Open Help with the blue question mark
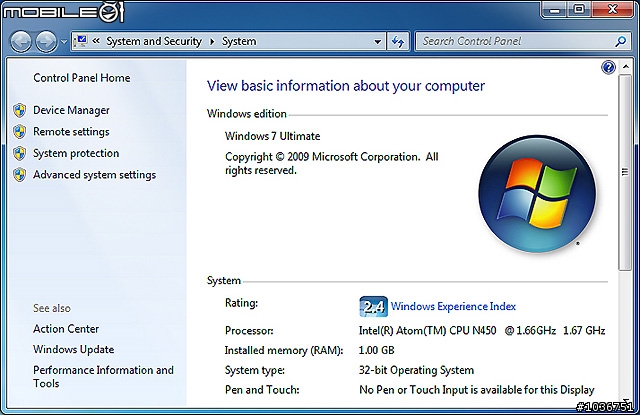Image resolution: width=640 pixels, height=415 pixels. click(608, 67)
